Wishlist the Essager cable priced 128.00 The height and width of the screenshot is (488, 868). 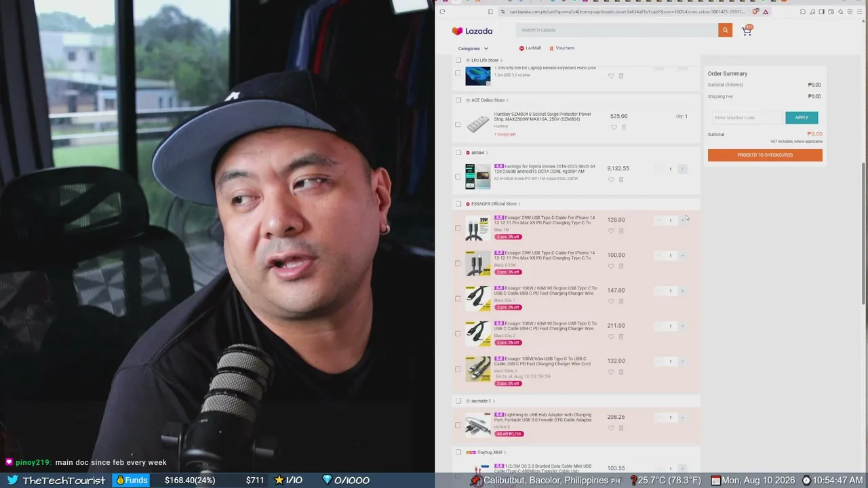tap(611, 231)
